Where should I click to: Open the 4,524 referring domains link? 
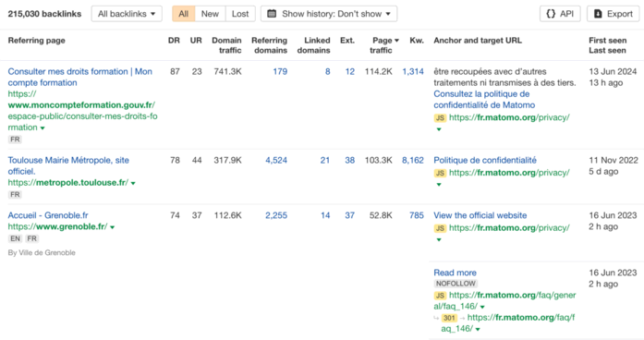point(276,160)
